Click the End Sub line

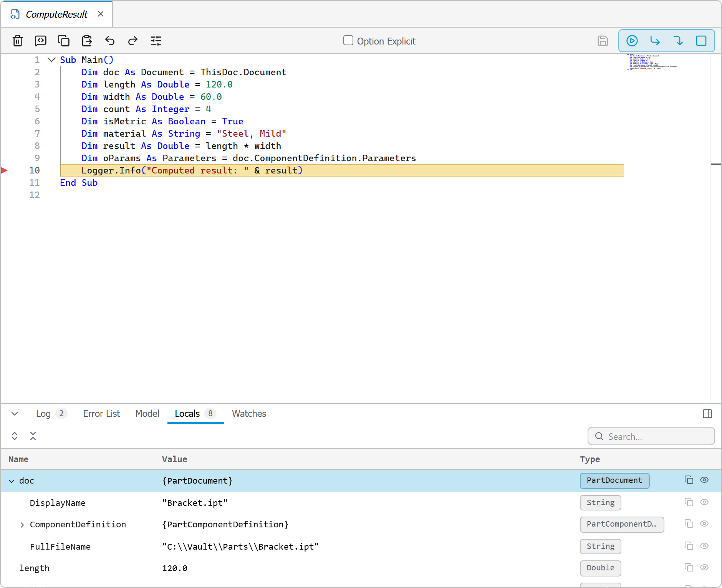[x=79, y=183]
